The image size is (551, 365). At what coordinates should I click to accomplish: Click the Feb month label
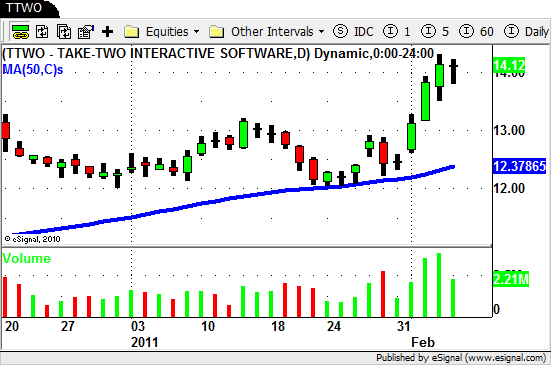[423, 342]
